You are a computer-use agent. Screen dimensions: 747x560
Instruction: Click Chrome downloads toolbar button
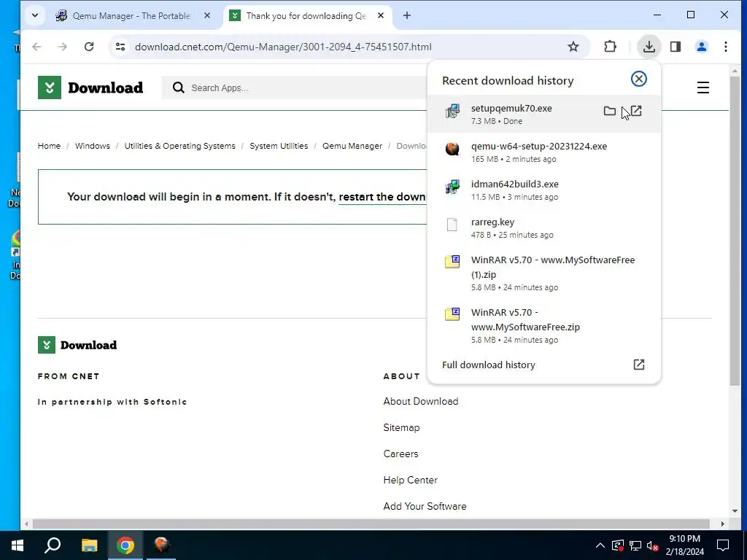pyautogui.click(x=649, y=47)
